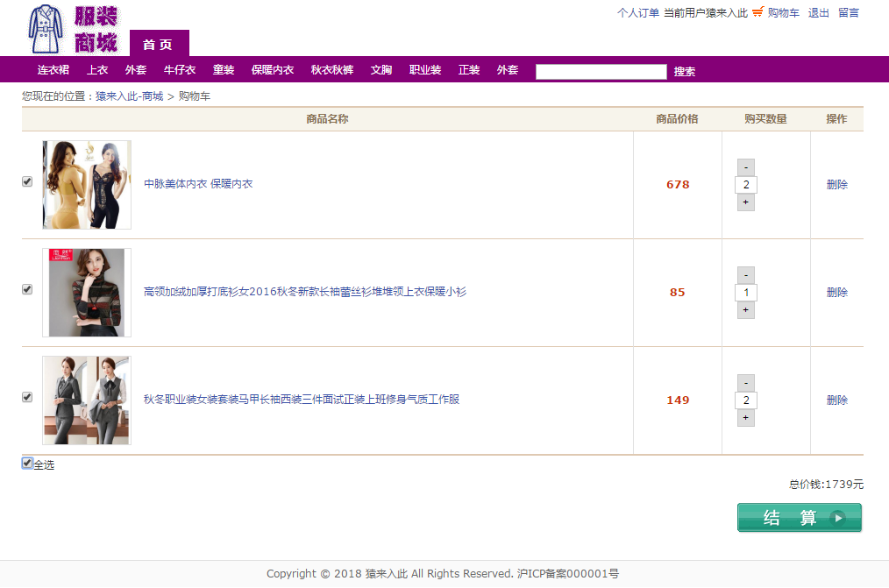
Task: Click the price 149
Action: [678, 400]
